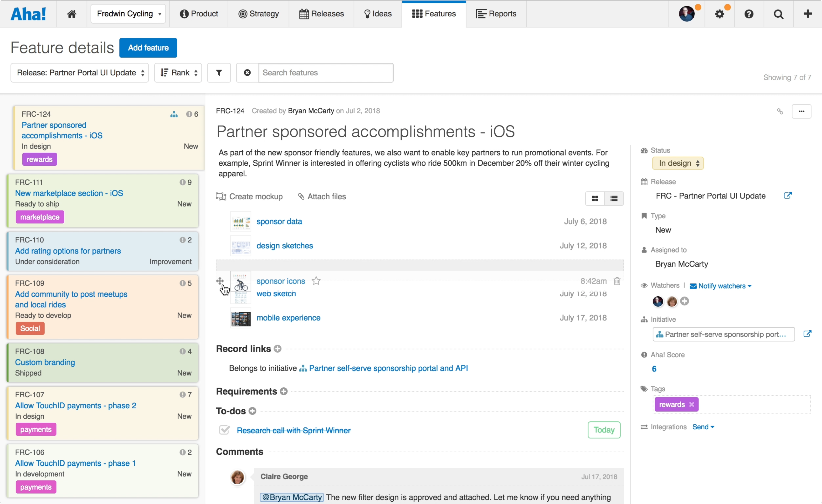822x504 pixels.
Task: Change the In design status dropdown
Action: point(678,163)
